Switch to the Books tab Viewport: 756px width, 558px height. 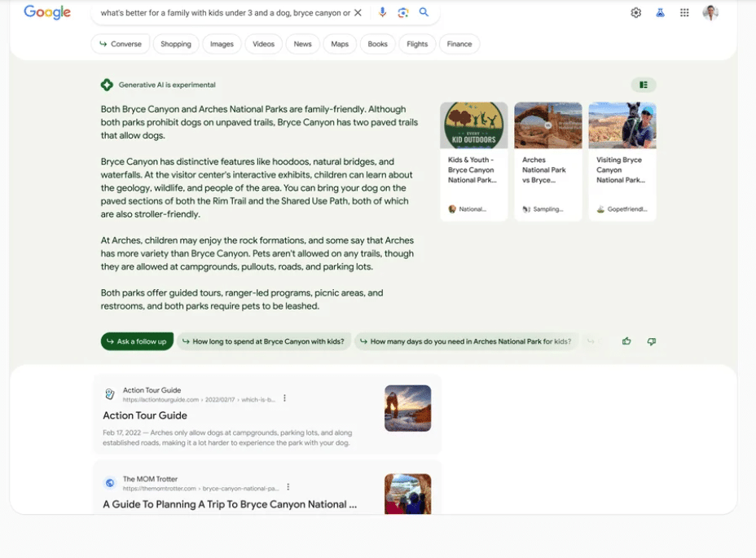pyautogui.click(x=377, y=44)
